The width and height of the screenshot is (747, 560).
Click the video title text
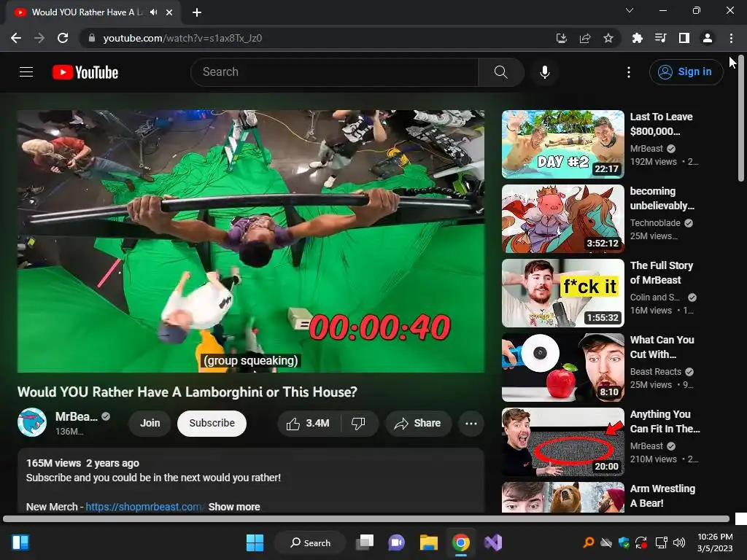pyautogui.click(x=187, y=392)
